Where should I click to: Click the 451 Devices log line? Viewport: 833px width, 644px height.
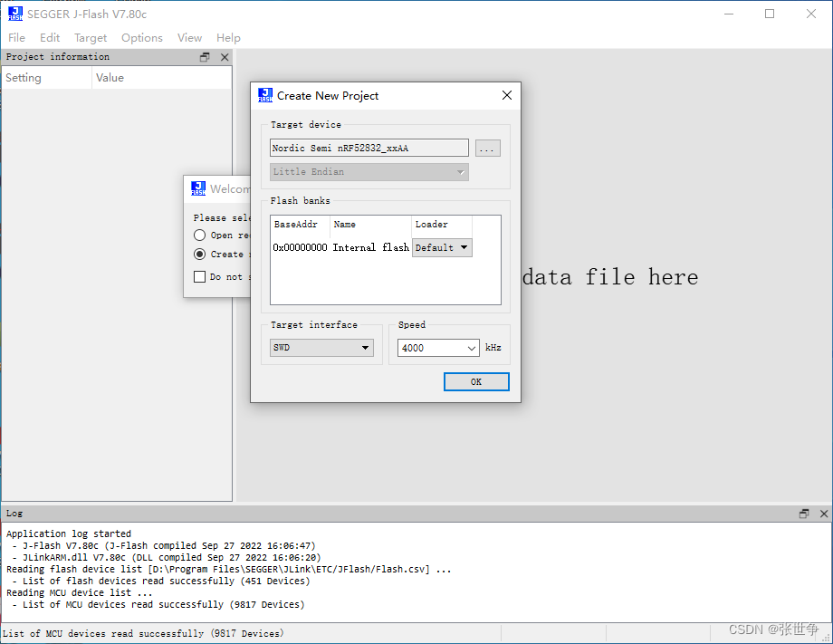[161, 581]
